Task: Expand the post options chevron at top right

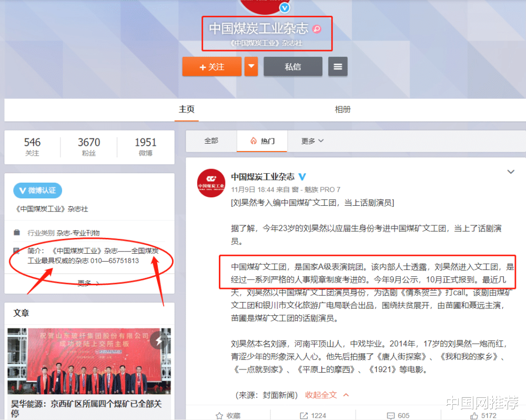Action: coord(511,172)
